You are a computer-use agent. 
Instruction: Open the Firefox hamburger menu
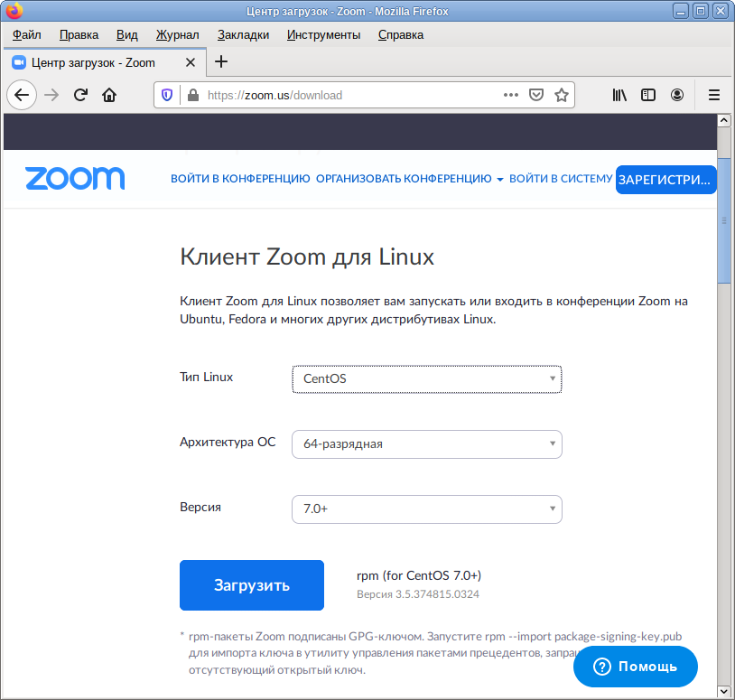click(x=714, y=95)
